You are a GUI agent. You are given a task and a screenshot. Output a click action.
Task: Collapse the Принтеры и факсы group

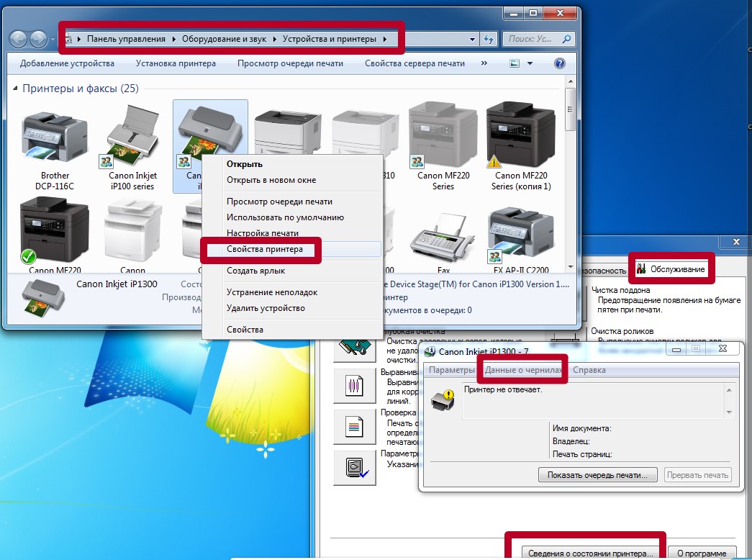pyautogui.click(x=17, y=89)
